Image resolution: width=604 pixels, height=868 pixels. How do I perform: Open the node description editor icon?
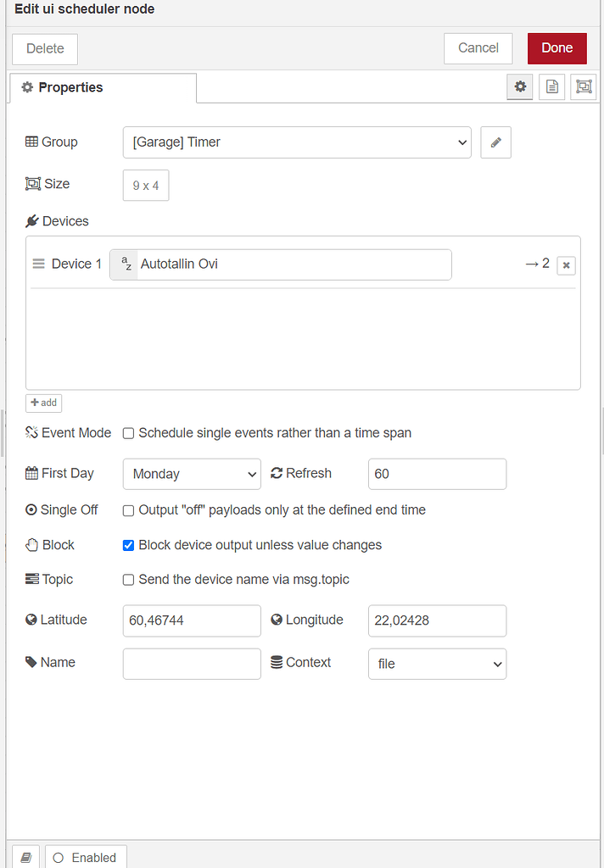(551, 86)
